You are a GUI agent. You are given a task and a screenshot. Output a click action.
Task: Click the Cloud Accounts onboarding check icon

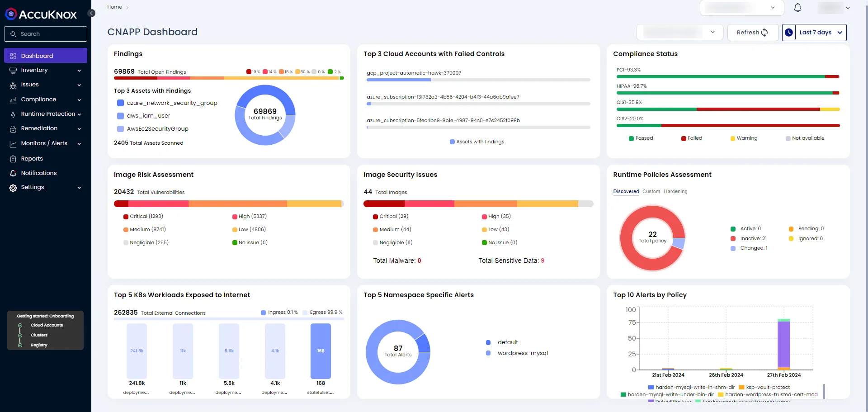tap(20, 325)
